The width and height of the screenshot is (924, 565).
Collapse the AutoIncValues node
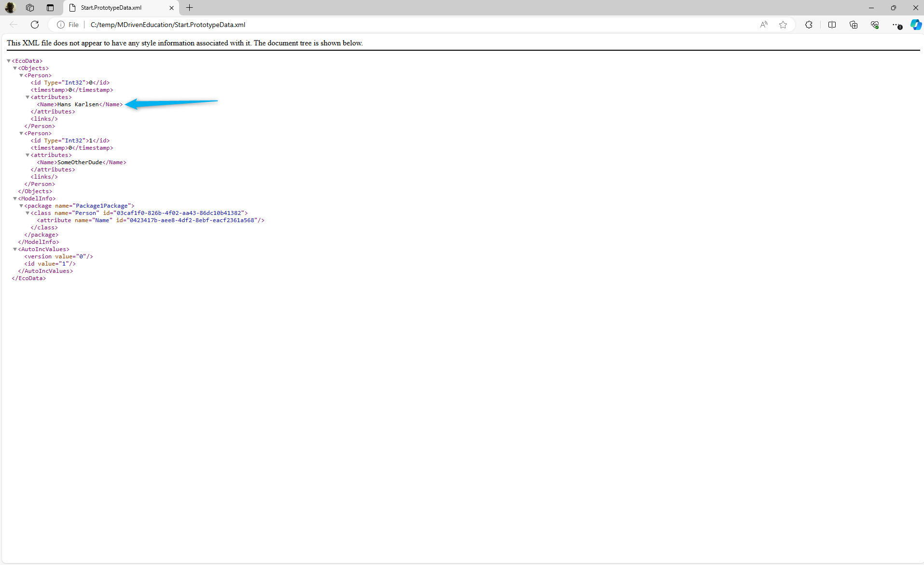click(x=15, y=249)
